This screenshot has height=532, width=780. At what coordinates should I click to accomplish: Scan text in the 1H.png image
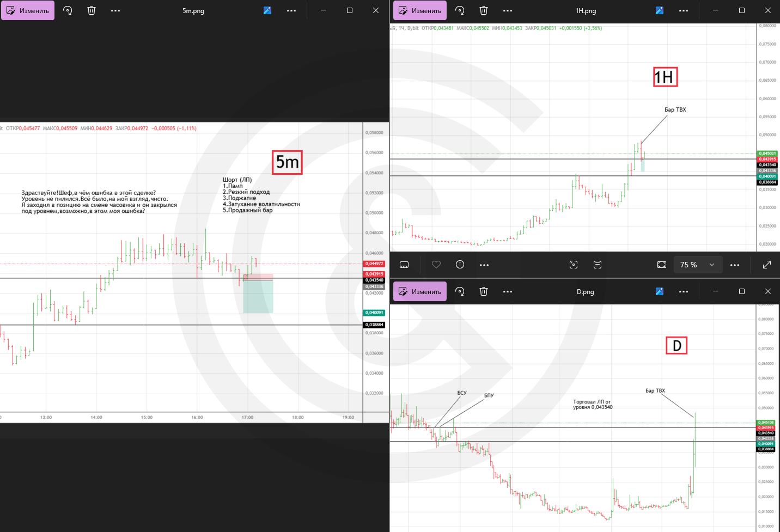598,265
